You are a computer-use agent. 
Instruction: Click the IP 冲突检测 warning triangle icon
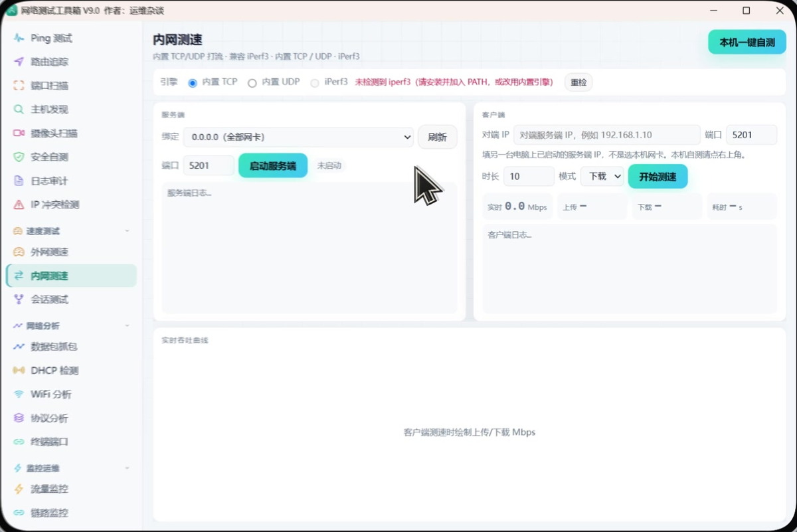click(x=19, y=205)
